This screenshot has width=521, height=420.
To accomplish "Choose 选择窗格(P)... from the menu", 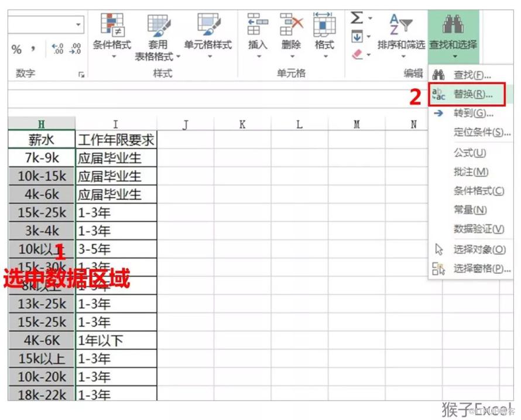I will [470, 268].
